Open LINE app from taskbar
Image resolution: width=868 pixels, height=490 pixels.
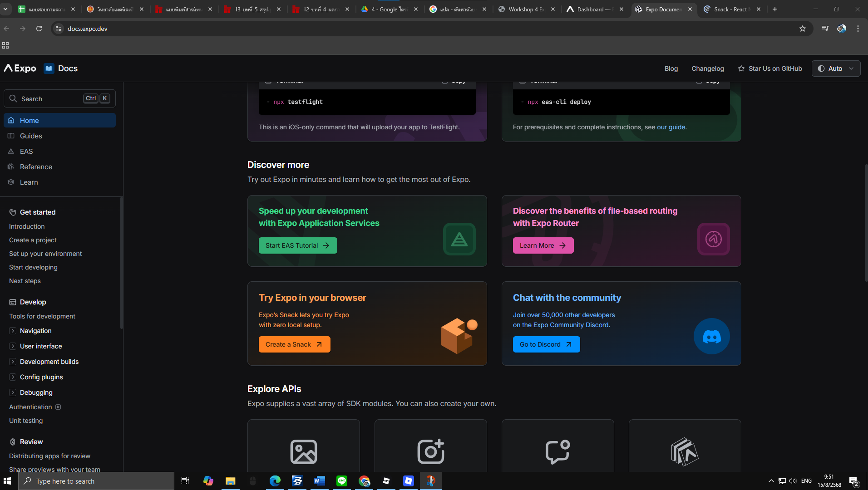tap(342, 481)
